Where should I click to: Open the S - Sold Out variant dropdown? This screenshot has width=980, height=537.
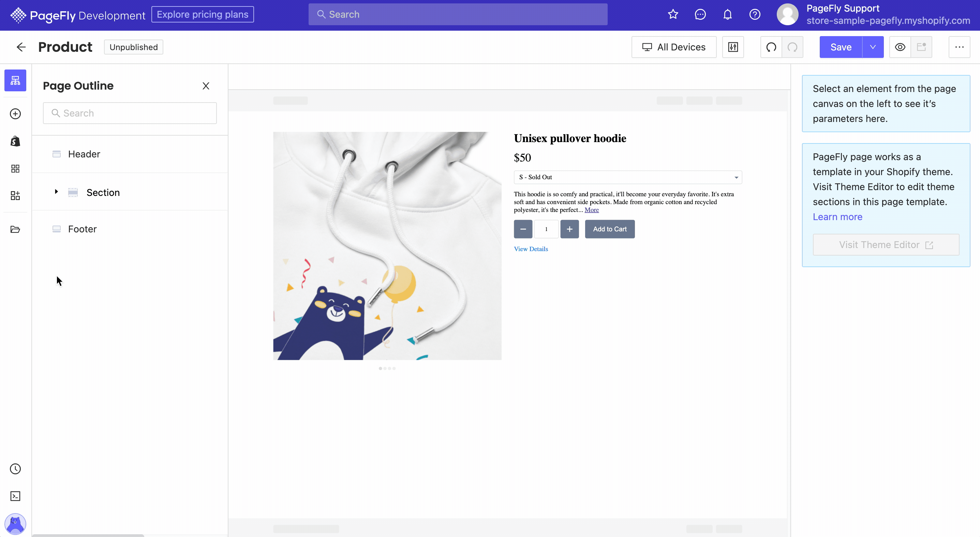pos(628,177)
